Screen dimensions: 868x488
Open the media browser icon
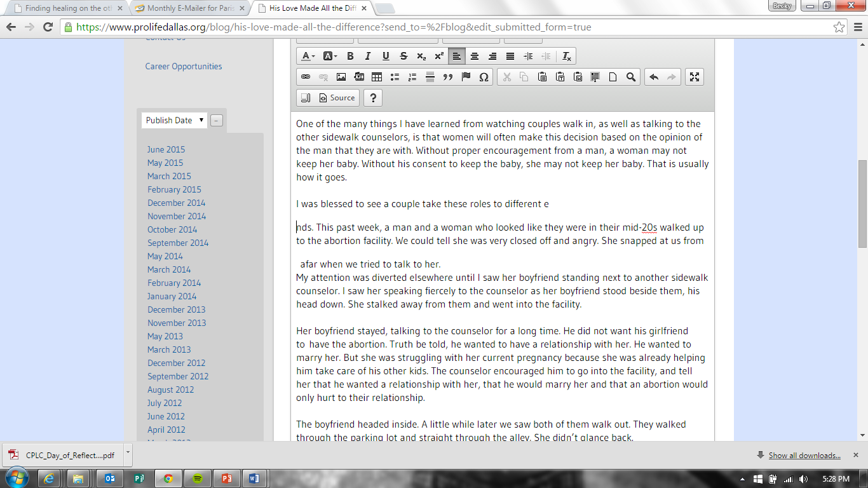359,77
